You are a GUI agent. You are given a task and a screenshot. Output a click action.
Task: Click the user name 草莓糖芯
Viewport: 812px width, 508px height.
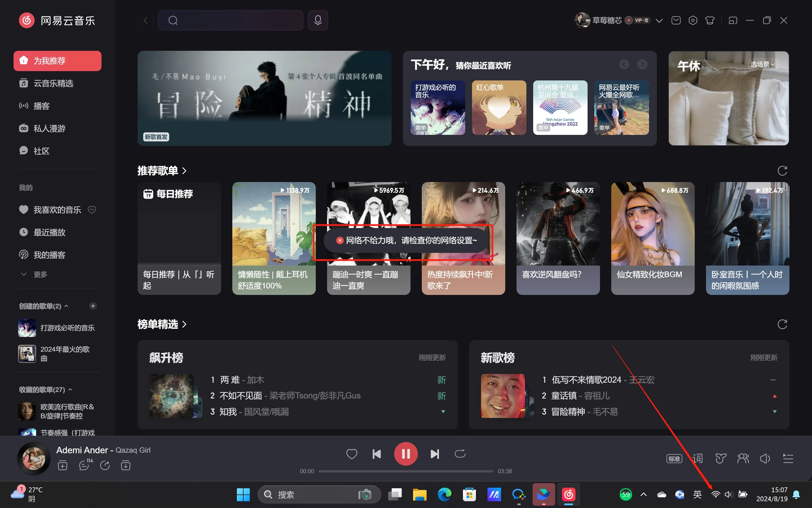point(607,21)
